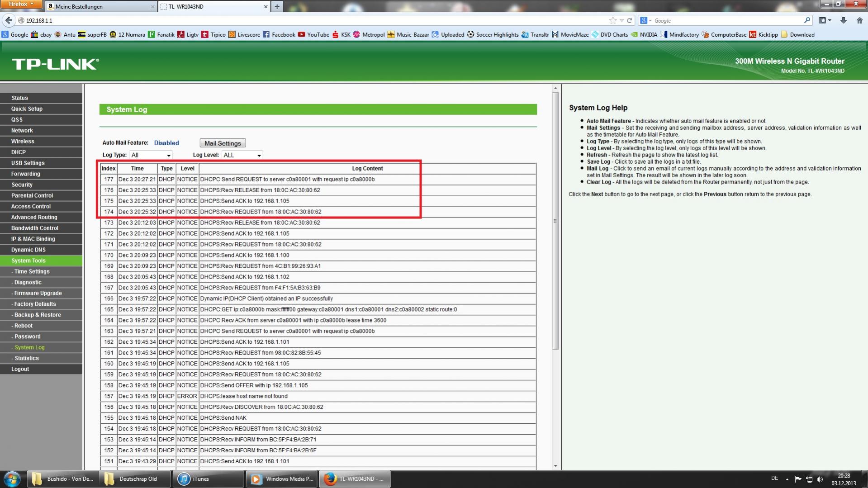Open the Dynamic DNS menu link
Screen dimensions: 868x488
(x=41, y=250)
